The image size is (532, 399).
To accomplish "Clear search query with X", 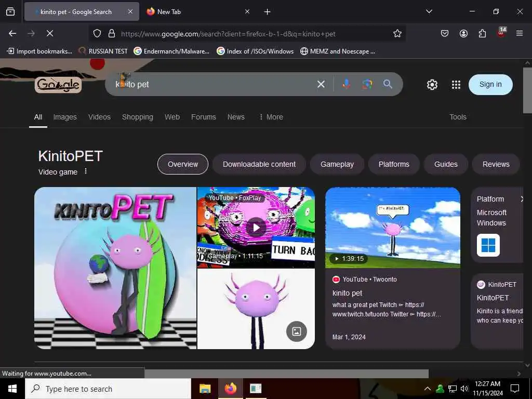I will [321, 84].
